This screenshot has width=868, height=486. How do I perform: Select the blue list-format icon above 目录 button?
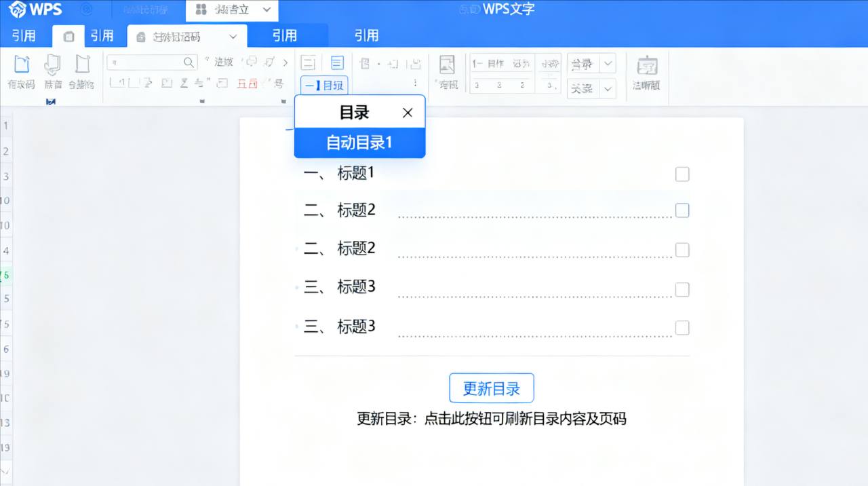click(x=337, y=62)
